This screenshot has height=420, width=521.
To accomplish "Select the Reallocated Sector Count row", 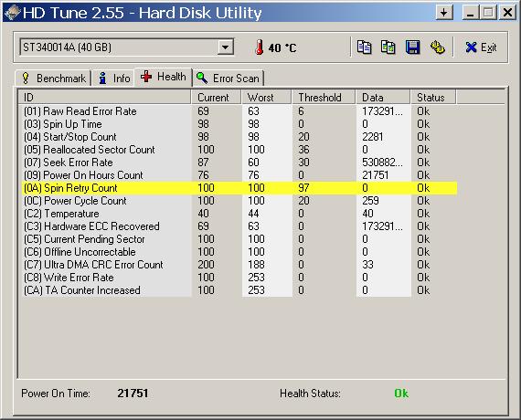I will [239, 150].
